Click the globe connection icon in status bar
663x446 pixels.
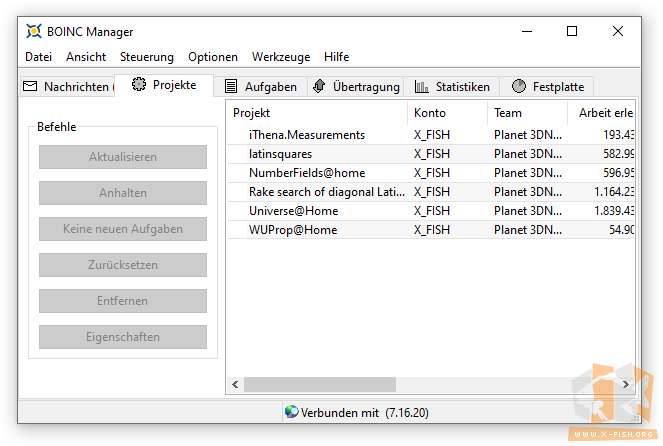pos(291,411)
